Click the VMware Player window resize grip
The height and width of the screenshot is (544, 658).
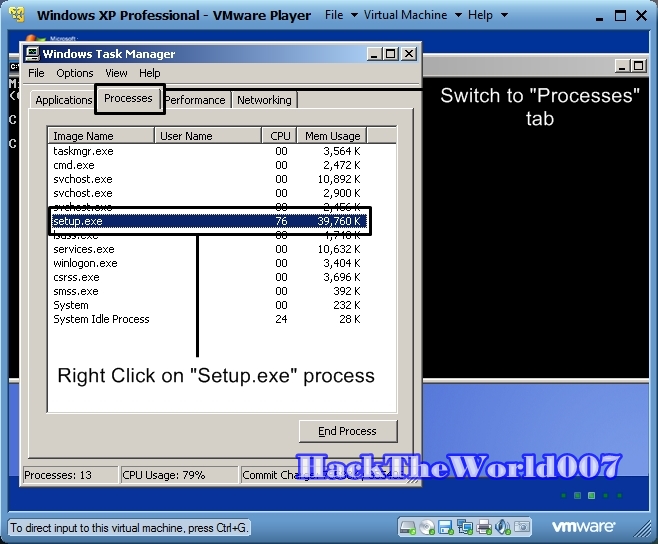click(642, 528)
